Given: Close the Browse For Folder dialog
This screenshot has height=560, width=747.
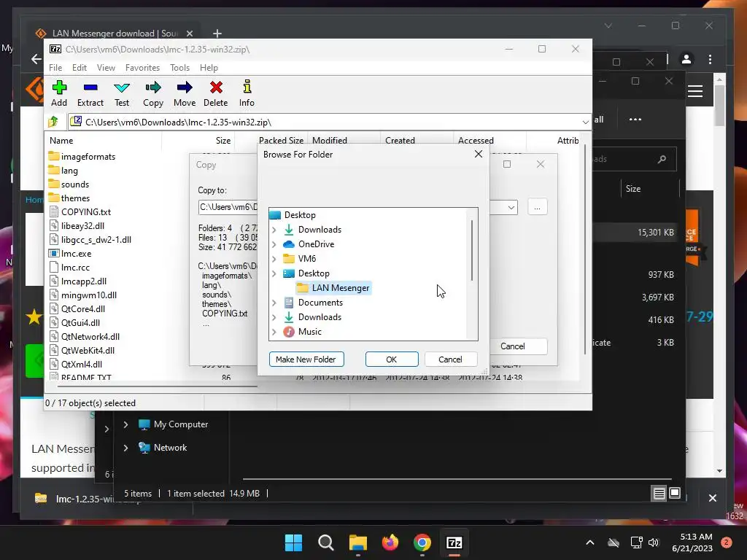Looking at the screenshot, I should pos(479,154).
